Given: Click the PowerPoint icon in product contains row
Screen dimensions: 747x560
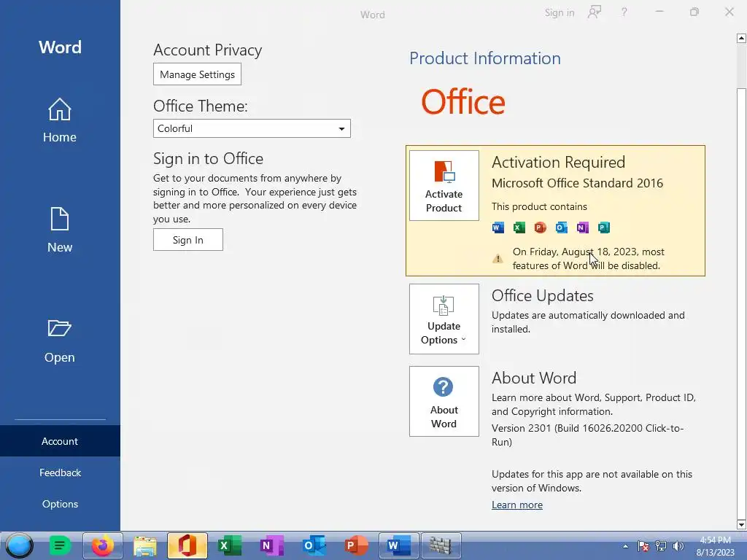Looking at the screenshot, I should [540, 227].
